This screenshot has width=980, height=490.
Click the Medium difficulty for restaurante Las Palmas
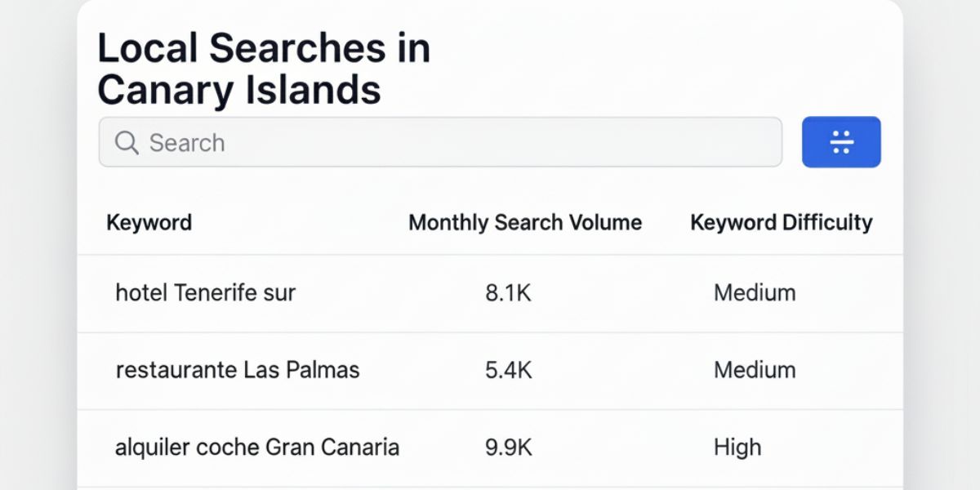(754, 370)
